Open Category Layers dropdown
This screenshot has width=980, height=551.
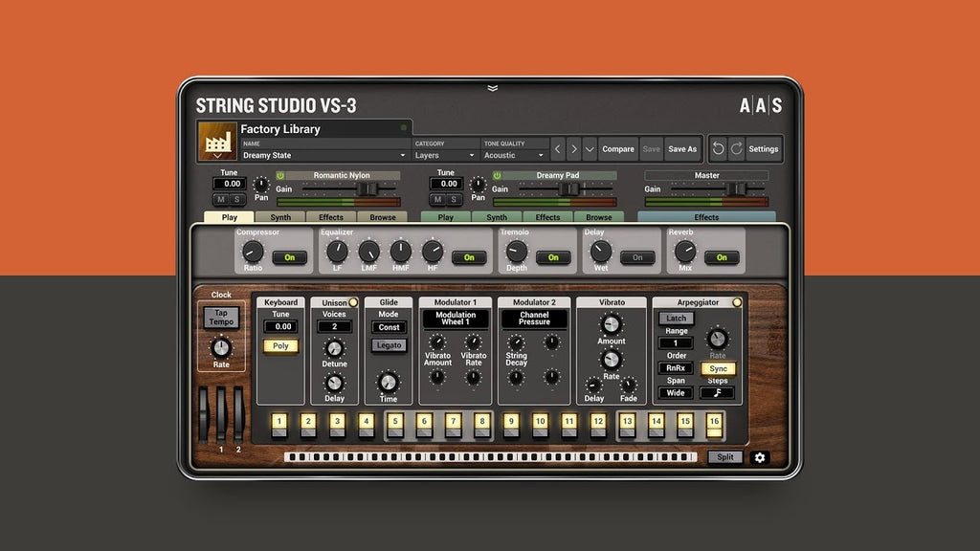[445, 156]
